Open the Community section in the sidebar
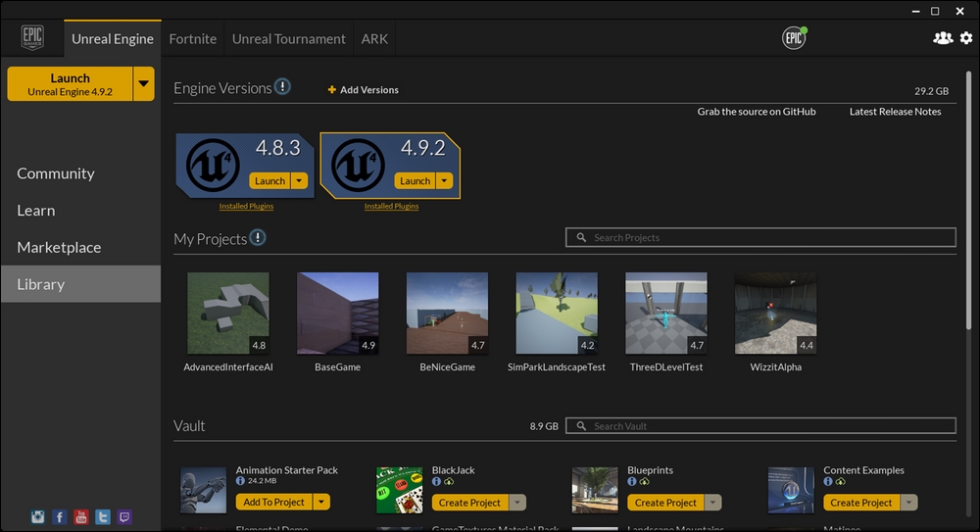The height and width of the screenshot is (532, 980). (x=56, y=173)
